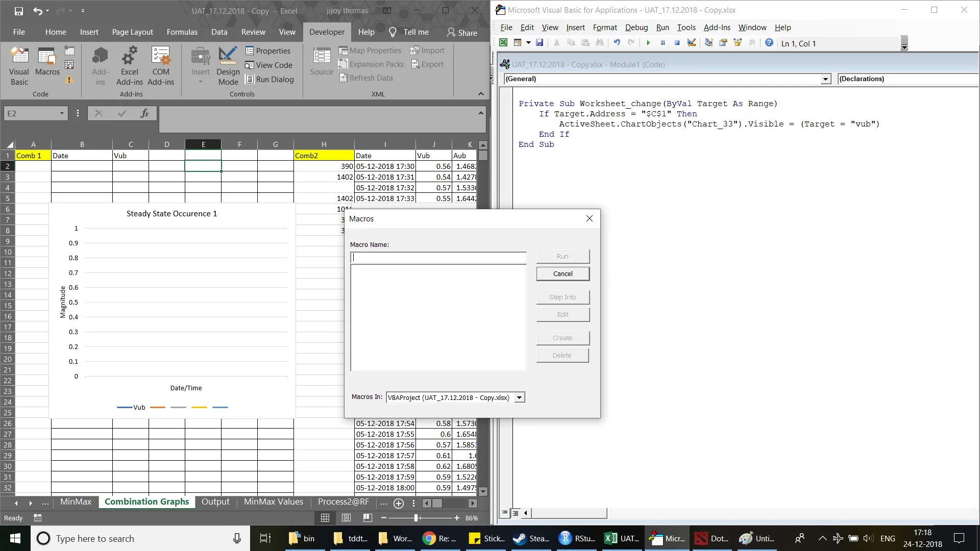Click the Visual Basic ribbon button
The width and height of the screenshot is (980, 551).
[19, 66]
